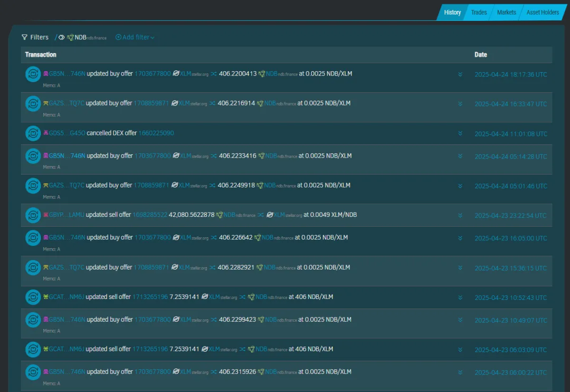Click the operation icon of the cancelled offer row

[x=33, y=133]
